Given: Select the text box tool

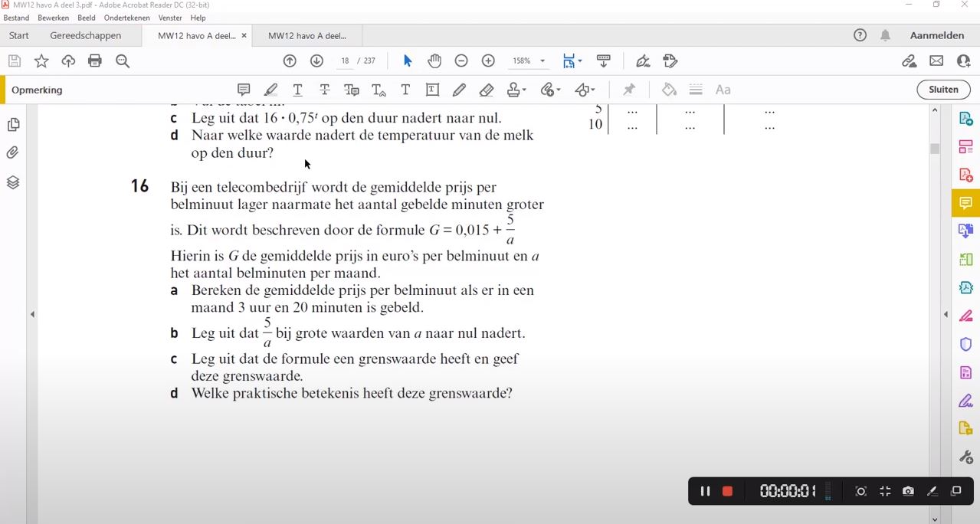Looking at the screenshot, I should [432, 90].
